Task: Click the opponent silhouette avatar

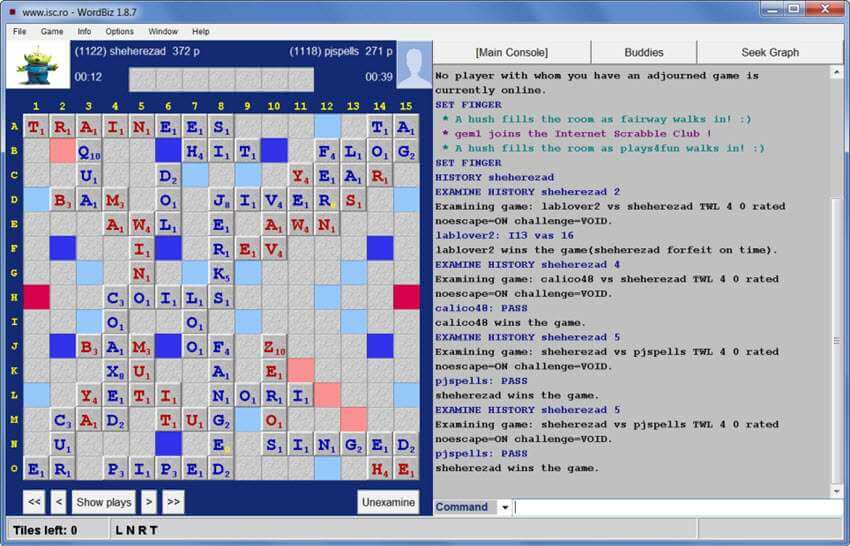Action: pyautogui.click(x=413, y=65)
